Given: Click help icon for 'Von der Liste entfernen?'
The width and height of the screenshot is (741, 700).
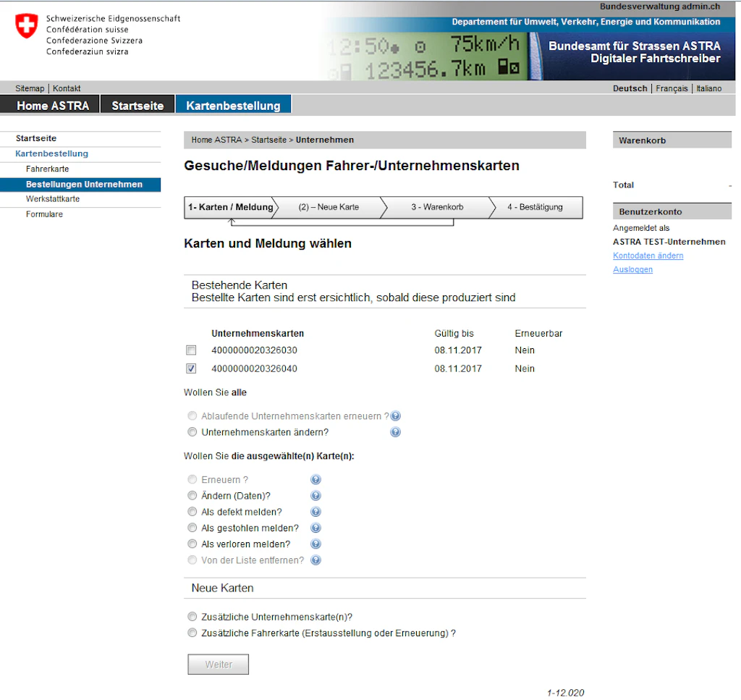Looking at the screenshot, I should tap(316, 560).
